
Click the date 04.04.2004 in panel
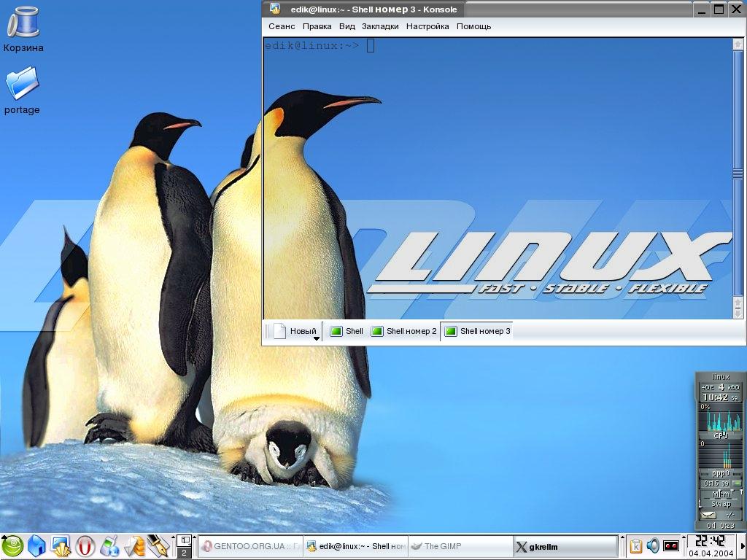[711, 554]
